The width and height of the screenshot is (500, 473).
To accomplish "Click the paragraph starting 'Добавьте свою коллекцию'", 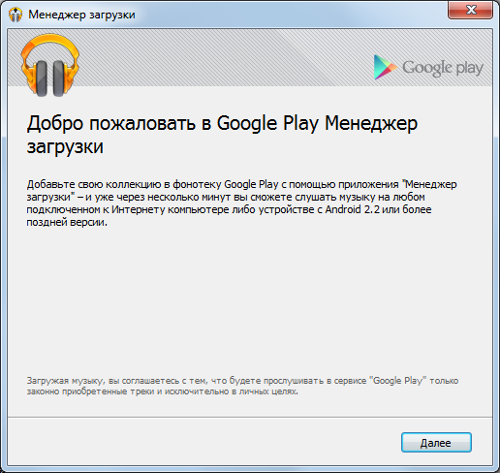I will click(242, 203).
